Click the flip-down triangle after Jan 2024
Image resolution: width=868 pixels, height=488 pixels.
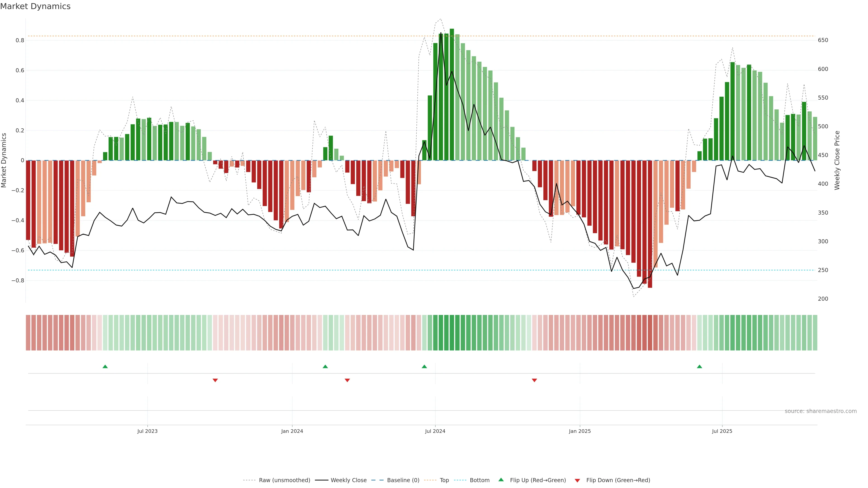[x=347, y=380]
